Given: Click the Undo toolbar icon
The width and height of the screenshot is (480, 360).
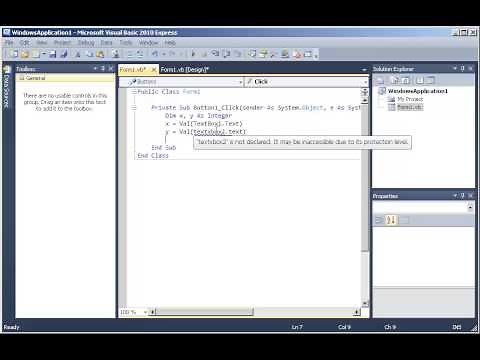Looking at the screenshot, I should coord(155,54).
